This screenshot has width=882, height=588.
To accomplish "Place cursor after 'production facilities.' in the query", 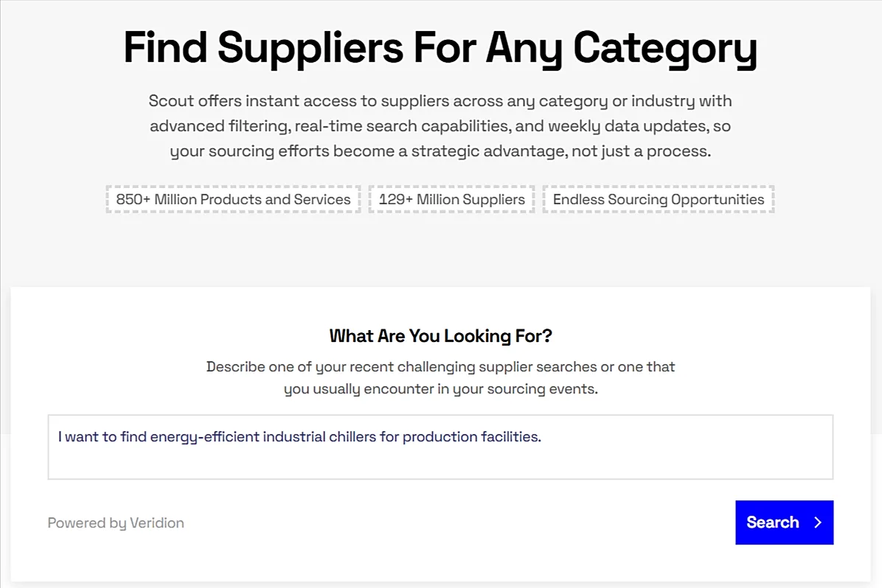I will (x=542, y=437).
